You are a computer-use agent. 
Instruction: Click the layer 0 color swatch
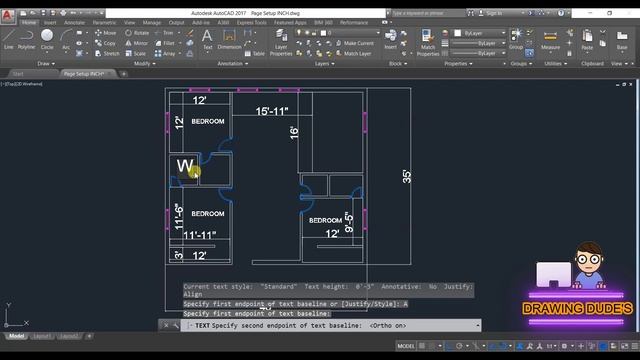(323, 33)
